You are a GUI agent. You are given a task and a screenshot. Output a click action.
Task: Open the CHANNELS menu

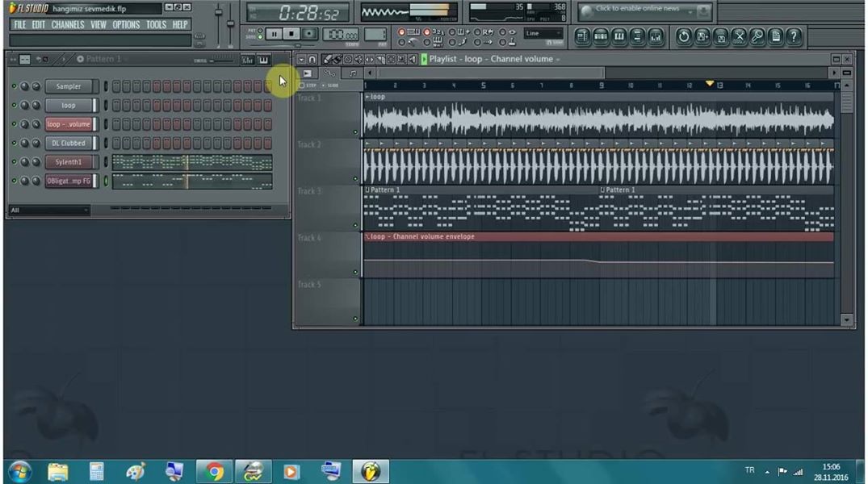coord(68,25)
